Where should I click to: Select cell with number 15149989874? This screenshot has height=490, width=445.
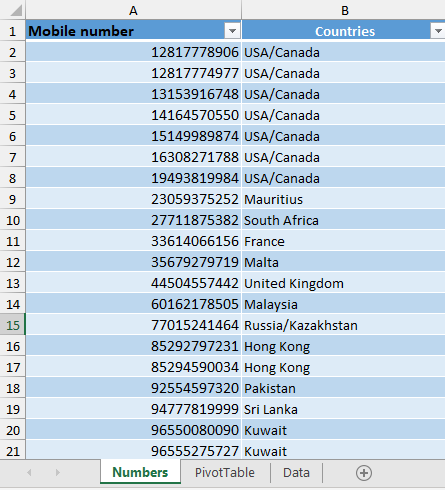coord(133,136)
